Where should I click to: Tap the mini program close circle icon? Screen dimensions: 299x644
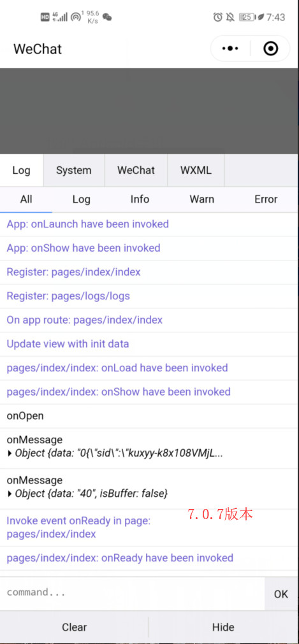(270, 48)
